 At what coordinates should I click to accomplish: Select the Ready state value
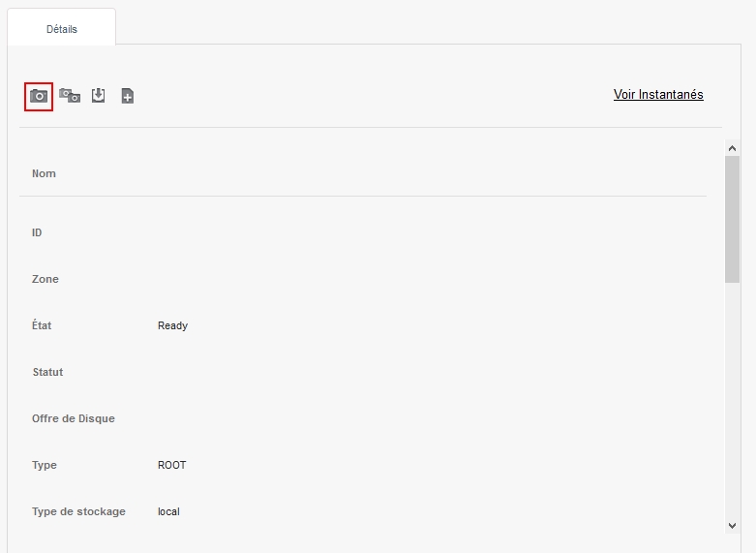click(x=172, y=325)
